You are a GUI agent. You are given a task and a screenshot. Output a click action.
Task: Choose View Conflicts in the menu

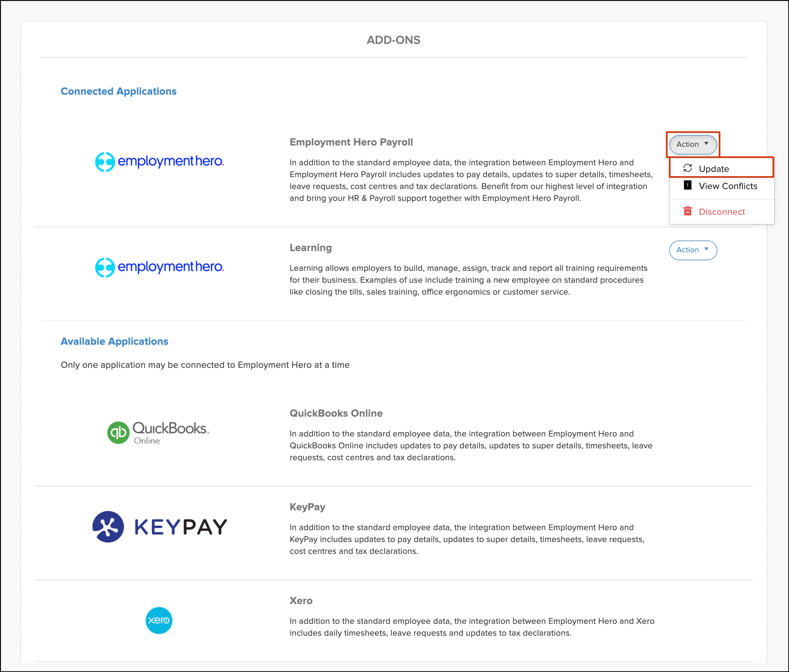728,186
